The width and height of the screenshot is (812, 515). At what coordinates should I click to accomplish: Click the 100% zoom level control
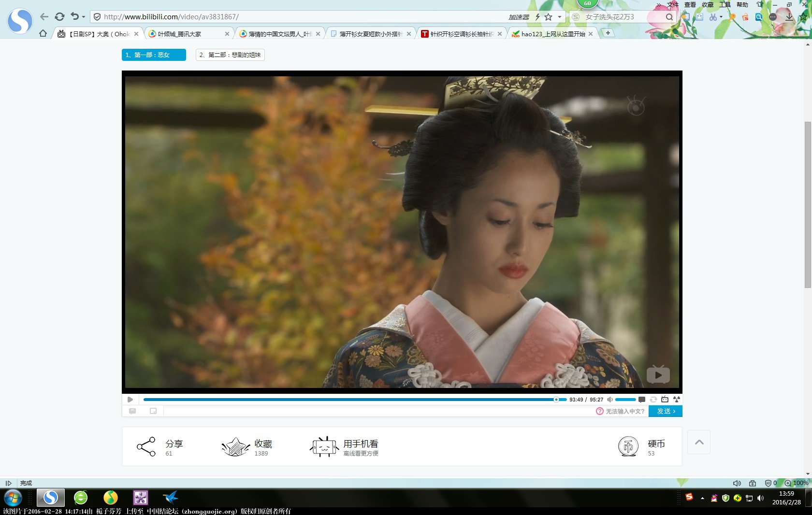point(797,483)
